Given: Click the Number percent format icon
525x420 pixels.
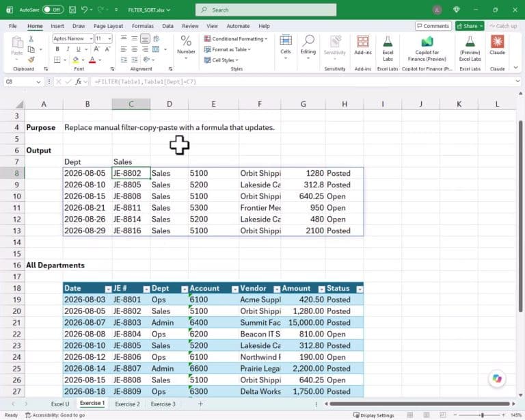Looking at the screenshot, I should [x=186, y=41].
